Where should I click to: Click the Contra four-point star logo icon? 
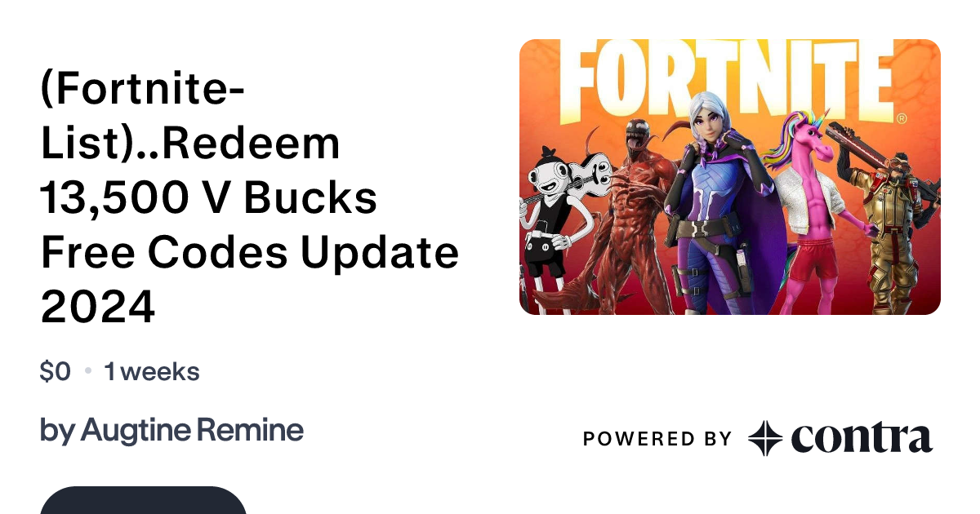pyautogui.click(x=766, y=439)
